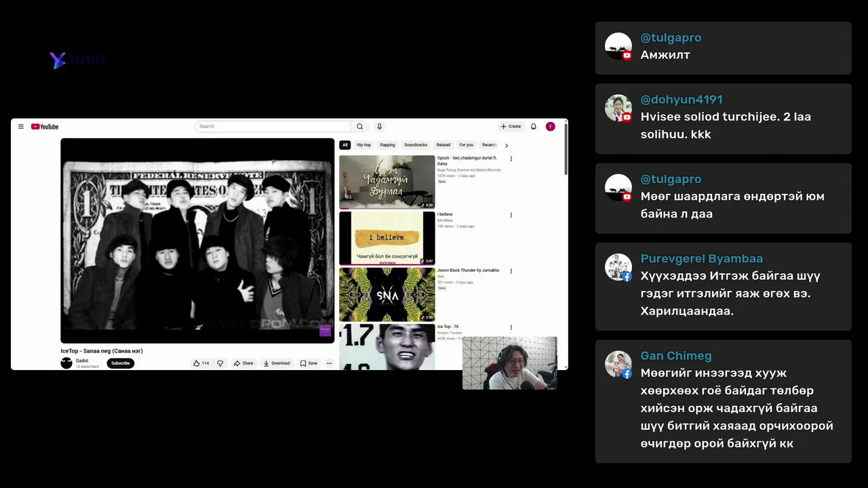Click the magnifier search button
The width and height of the screenshot is (868, 488).
click(360, 127)
